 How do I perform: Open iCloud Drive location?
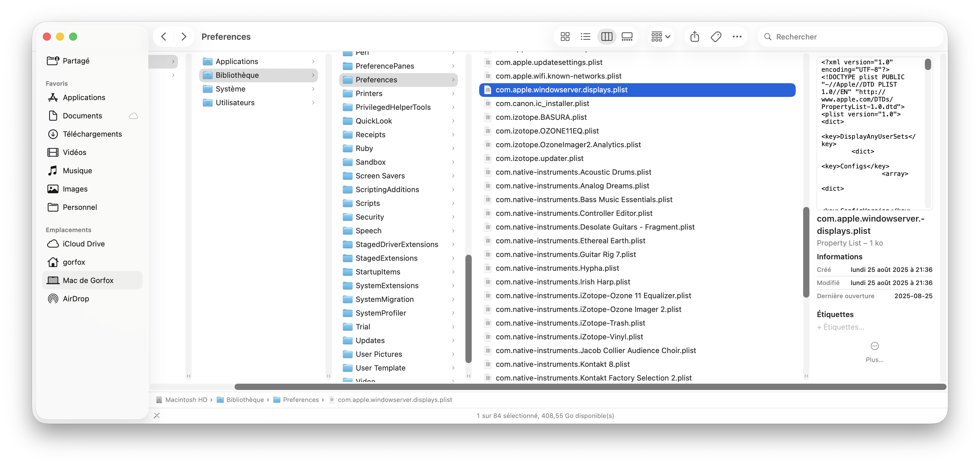click(83, 244)
